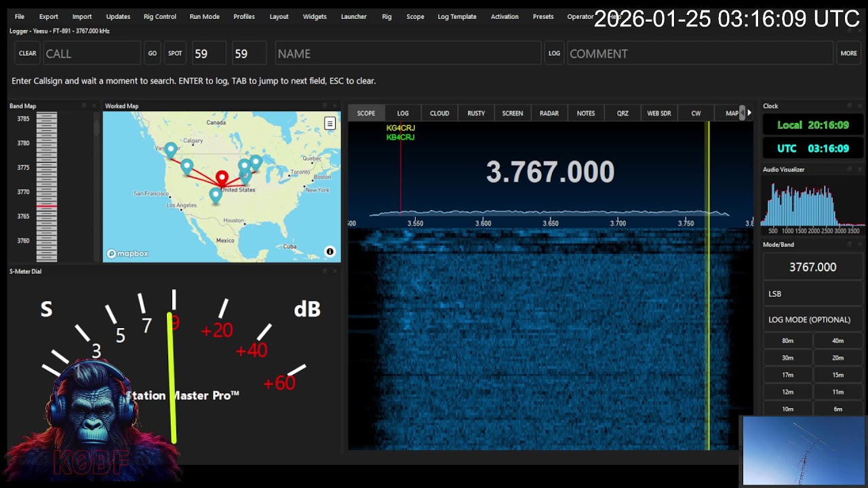
Task: Switch to the CLOUD tab
Action: [439, 113]
